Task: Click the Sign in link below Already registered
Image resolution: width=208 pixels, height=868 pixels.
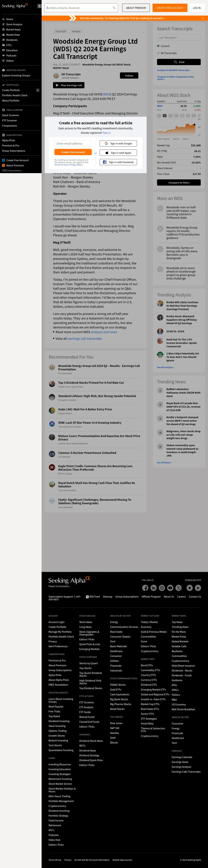Action: [x=107, y=133]
